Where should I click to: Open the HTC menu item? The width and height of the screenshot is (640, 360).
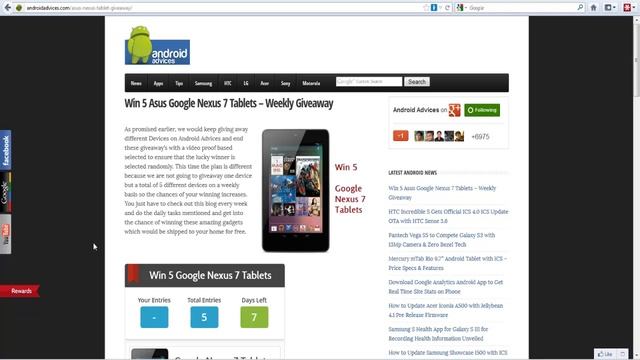(228, 83)
